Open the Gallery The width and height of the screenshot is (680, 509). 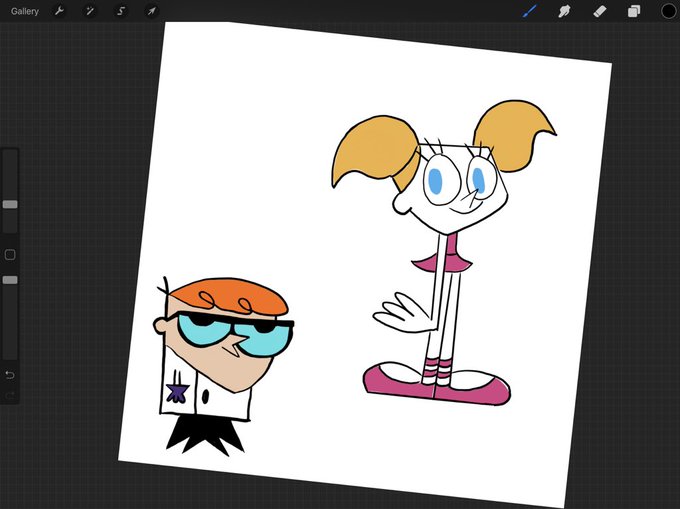pyautogui.click(x=25, y=11)
